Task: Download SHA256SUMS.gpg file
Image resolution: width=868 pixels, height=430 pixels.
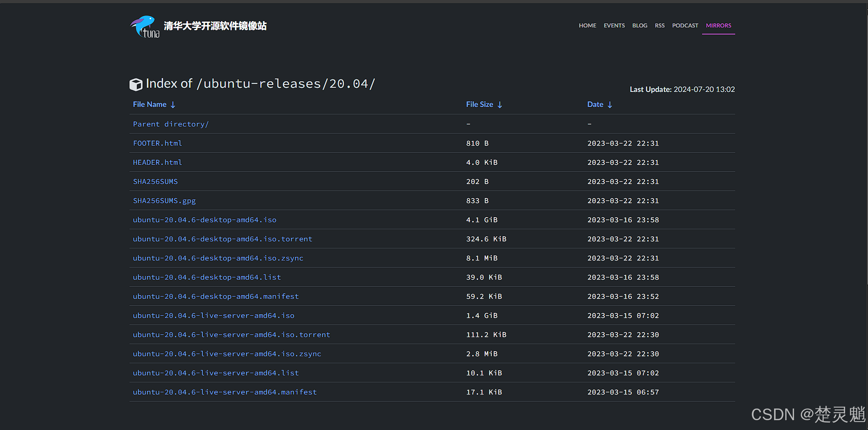Action: pyautogui.click(x=164, y=201)
